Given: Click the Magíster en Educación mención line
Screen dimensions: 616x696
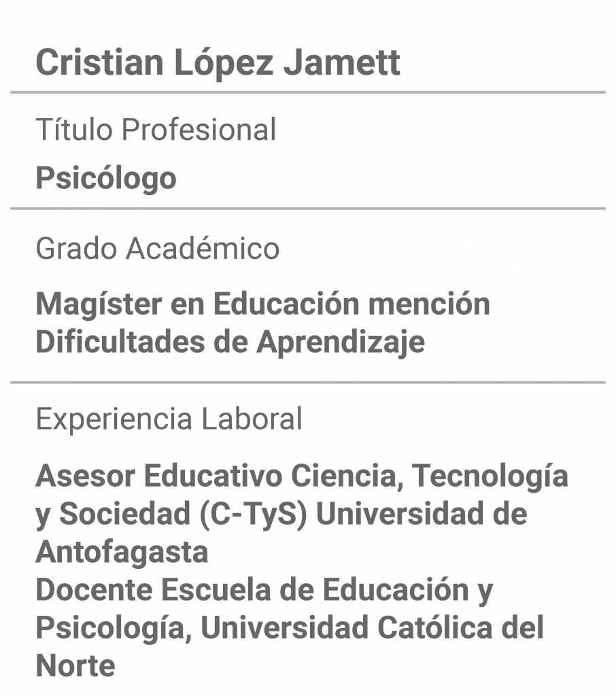Looking at the screenshot, I should pos(263,304).
